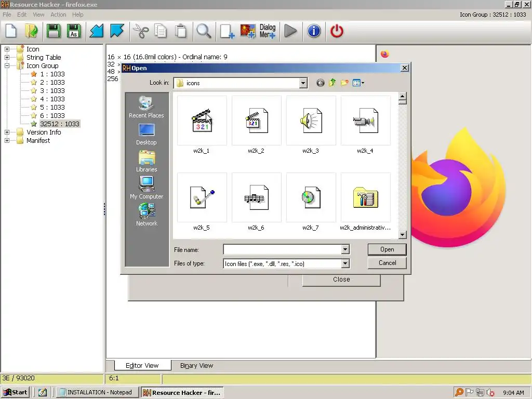Open the Files of type dropdown
The height and width of the screenshot is (399, 532).
point(345,263)
